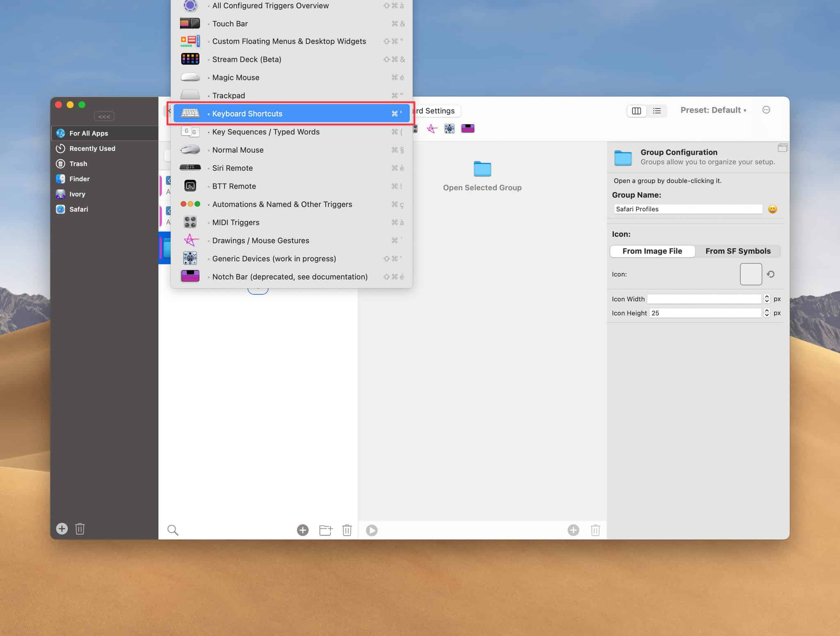Click the icon image well
Screen dimensions: 840x636
point(751,274)
